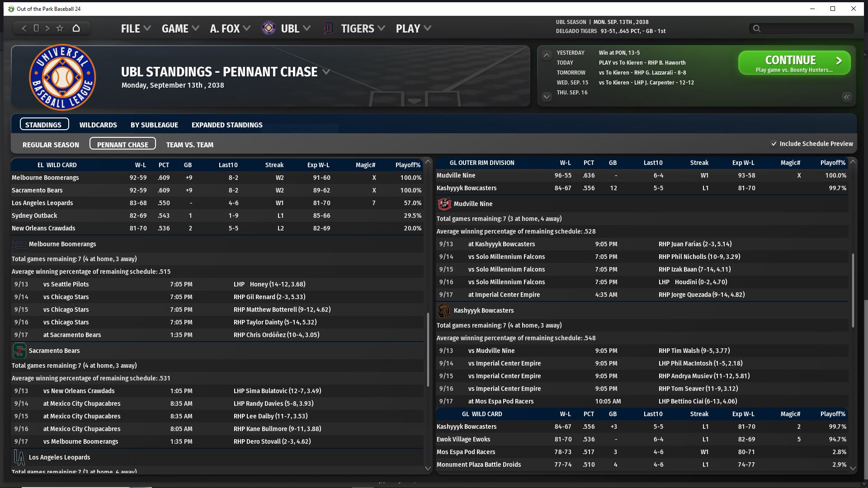Click the UBL league logo icon

tap(269, 28)
